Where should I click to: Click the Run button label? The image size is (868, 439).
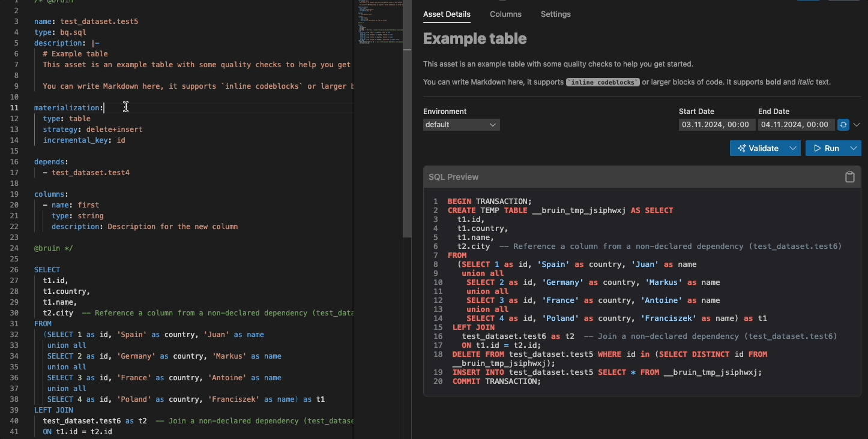832,148
